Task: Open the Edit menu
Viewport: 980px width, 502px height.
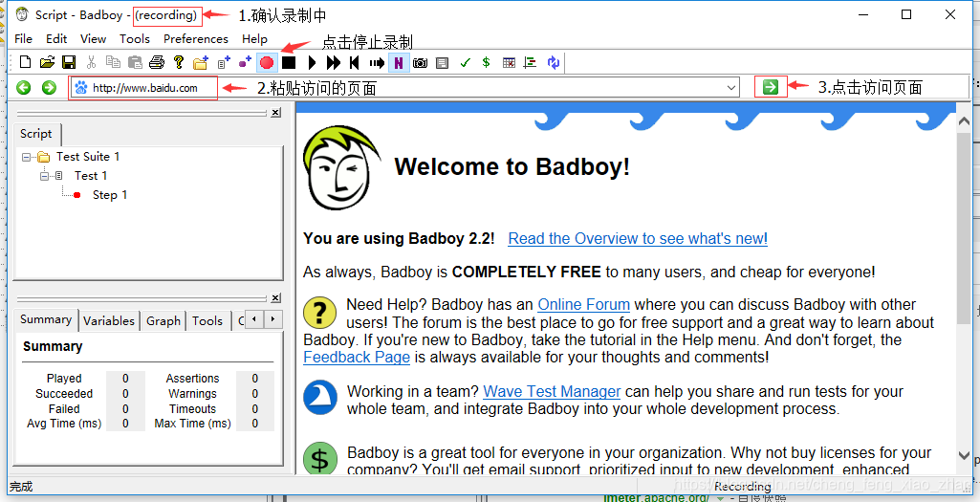Action: click(56, 39)
